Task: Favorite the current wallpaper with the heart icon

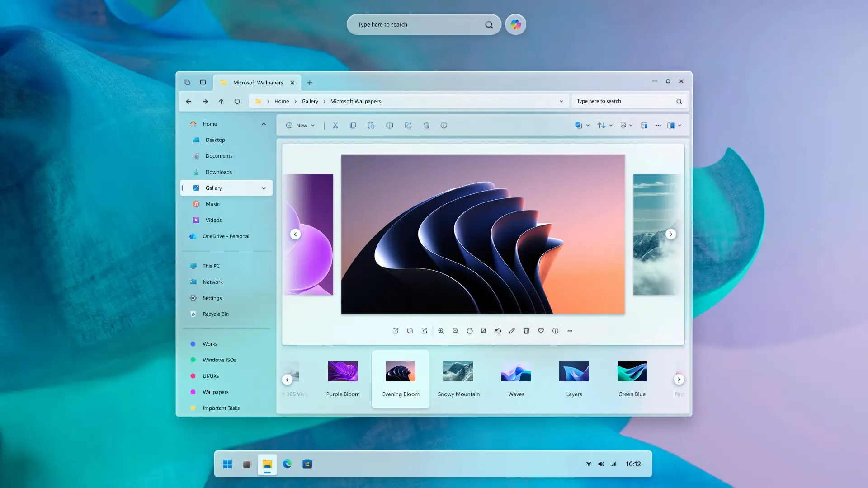Action: (x=541, y=331)
